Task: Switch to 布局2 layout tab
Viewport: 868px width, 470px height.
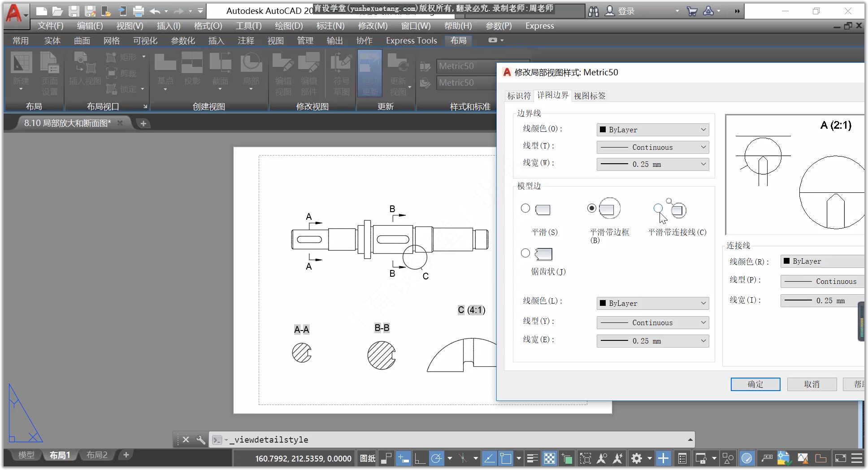Action: [97, 455]
